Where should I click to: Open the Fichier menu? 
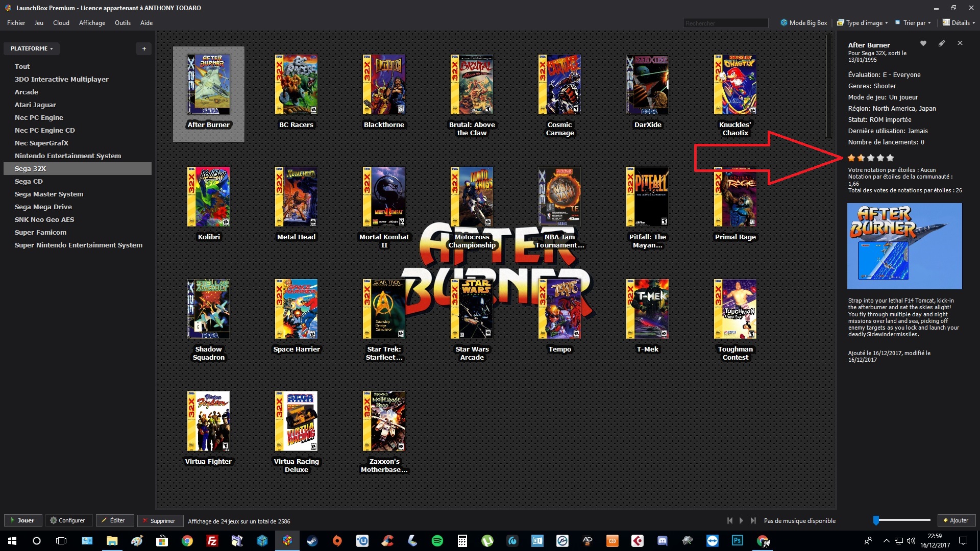[x=16, y=23]
